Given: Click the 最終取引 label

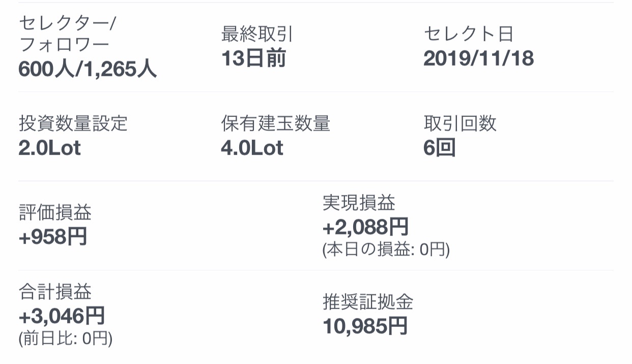Looking at the screenshot, I should pos(257,34).
